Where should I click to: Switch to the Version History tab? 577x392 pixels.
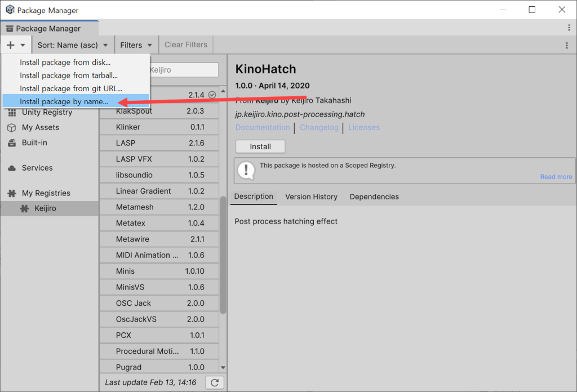click(x=311, y=197)
